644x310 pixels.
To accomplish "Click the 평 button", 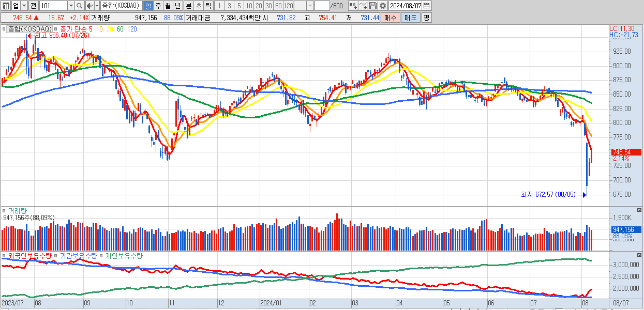I will pyautogui.click(x=426, y=18).
